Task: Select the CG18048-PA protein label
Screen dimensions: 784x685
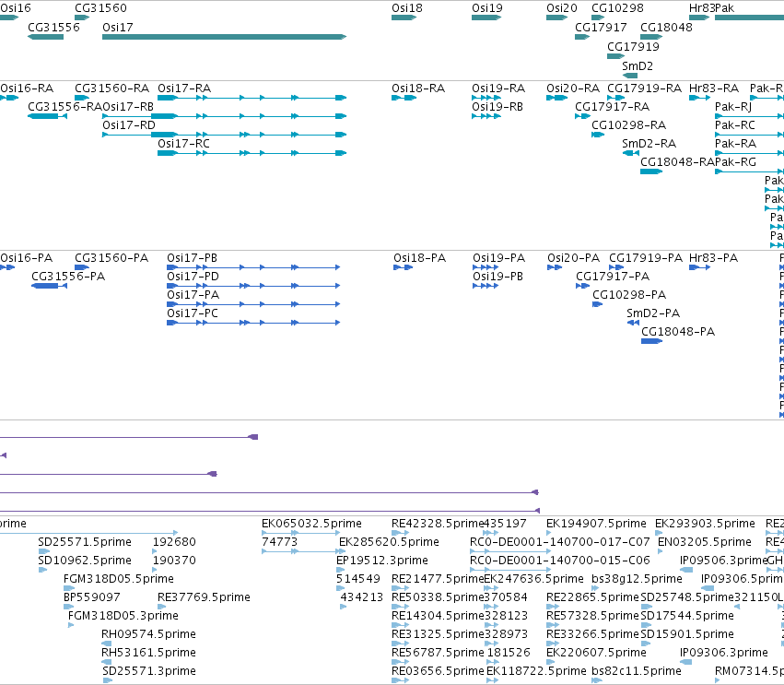Action: pyautogui.click(x=678, y=332)
